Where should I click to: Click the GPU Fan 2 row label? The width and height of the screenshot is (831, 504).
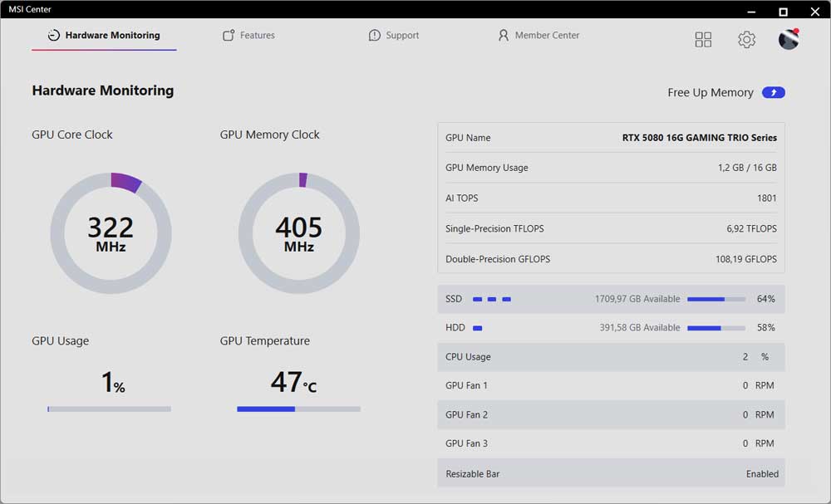[x=466, y=414]
